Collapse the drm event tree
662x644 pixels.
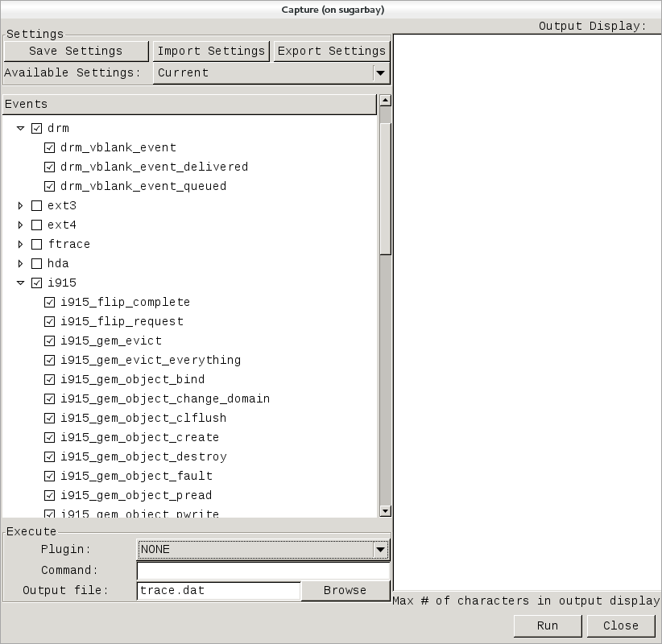20,128
